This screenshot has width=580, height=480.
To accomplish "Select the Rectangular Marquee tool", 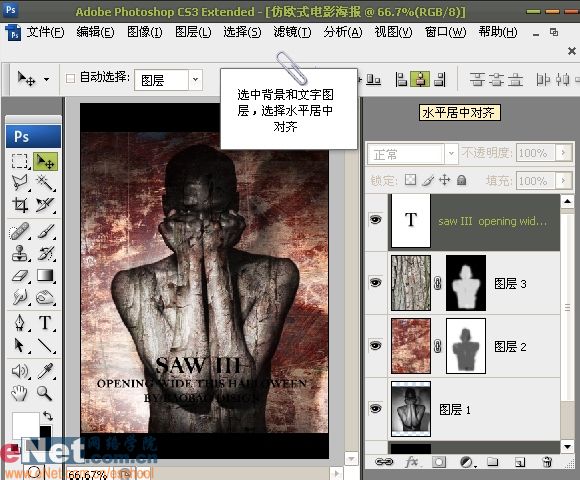I will 20,162.
